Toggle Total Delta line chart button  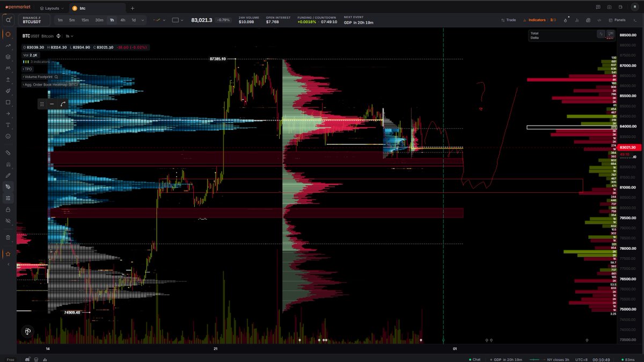pos(601,33)
